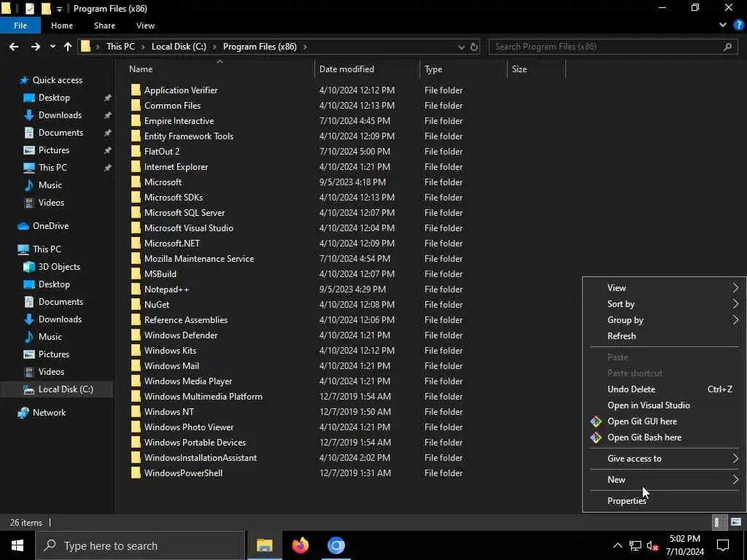Switch to large icons view layout icon

736,522
